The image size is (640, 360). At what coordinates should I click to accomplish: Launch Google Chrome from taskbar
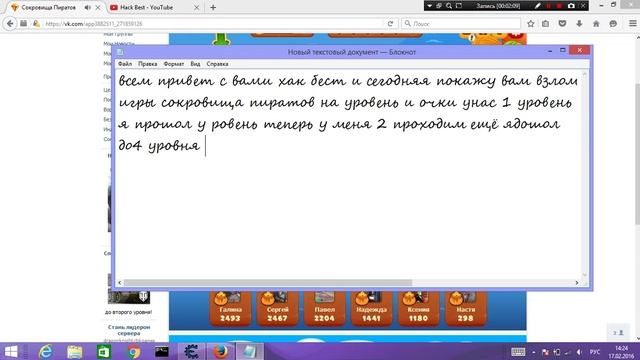point(133,351)
